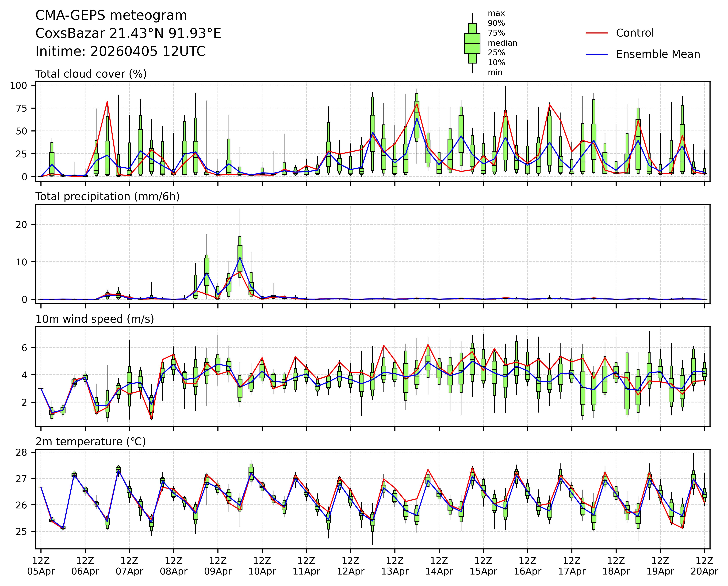728x586 pixels.
Task: Click the 'CMA-GEPS meteogram' title
Action: (111, 15)
